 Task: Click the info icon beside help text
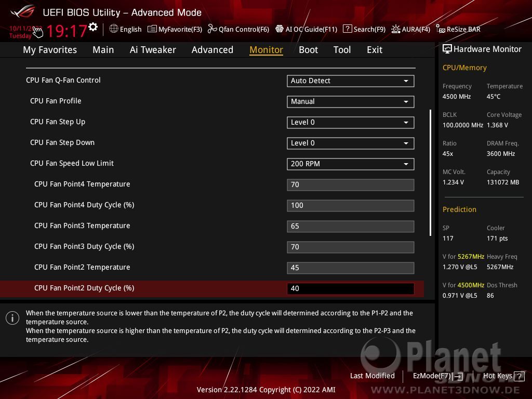[x=12, y=318]
